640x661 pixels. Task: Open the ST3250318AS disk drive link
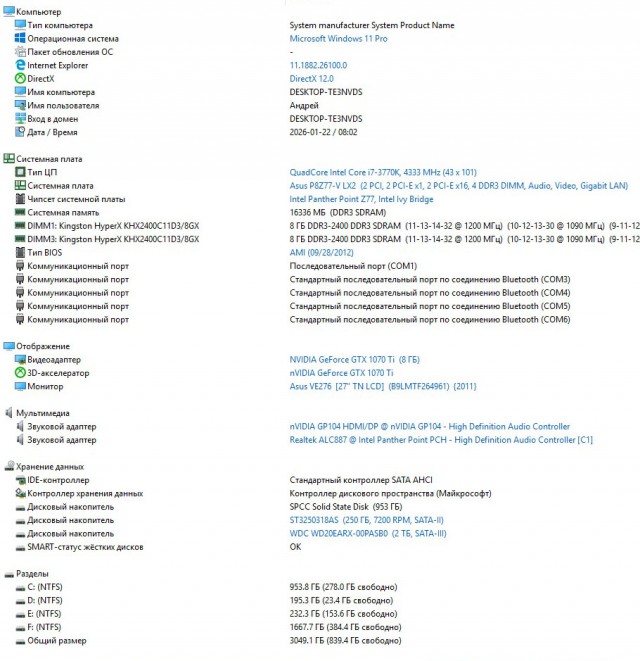(366, 520)
